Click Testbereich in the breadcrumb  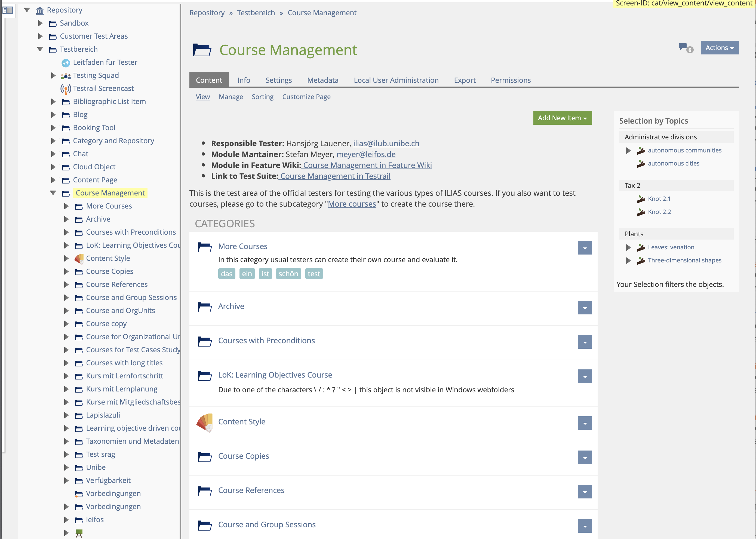pyautogui.click(x=256, y=13)
